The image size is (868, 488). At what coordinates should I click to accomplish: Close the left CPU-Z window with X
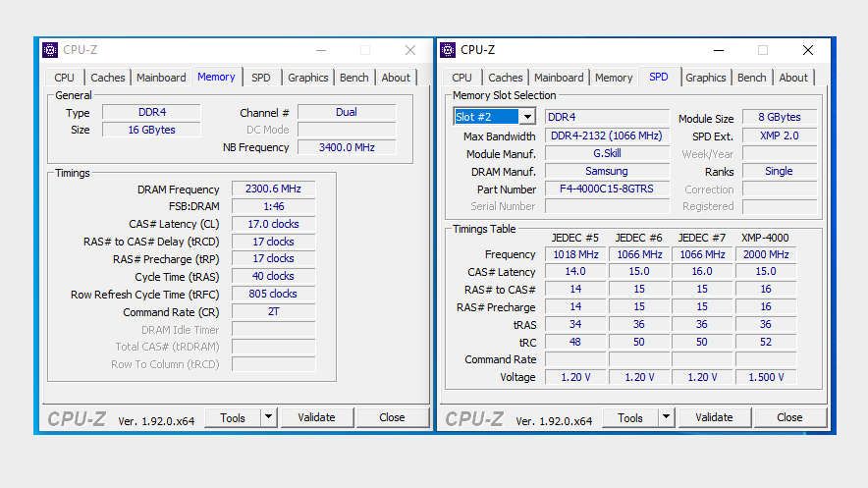coord(410,50)
